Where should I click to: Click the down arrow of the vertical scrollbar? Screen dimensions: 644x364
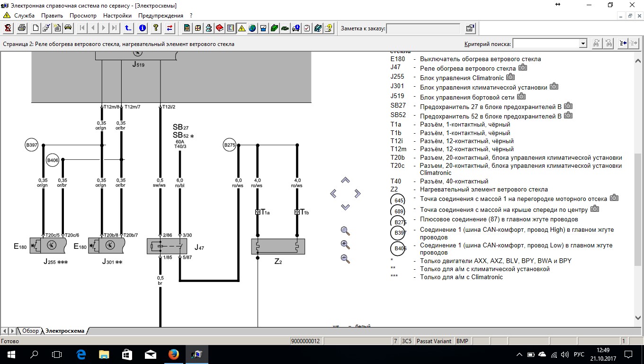coord(637,318)
